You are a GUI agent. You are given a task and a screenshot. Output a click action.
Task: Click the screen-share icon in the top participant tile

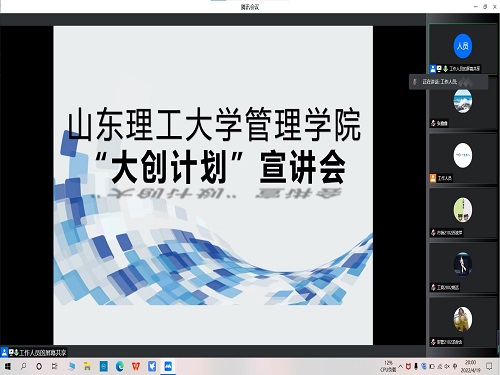pos(439,68)
